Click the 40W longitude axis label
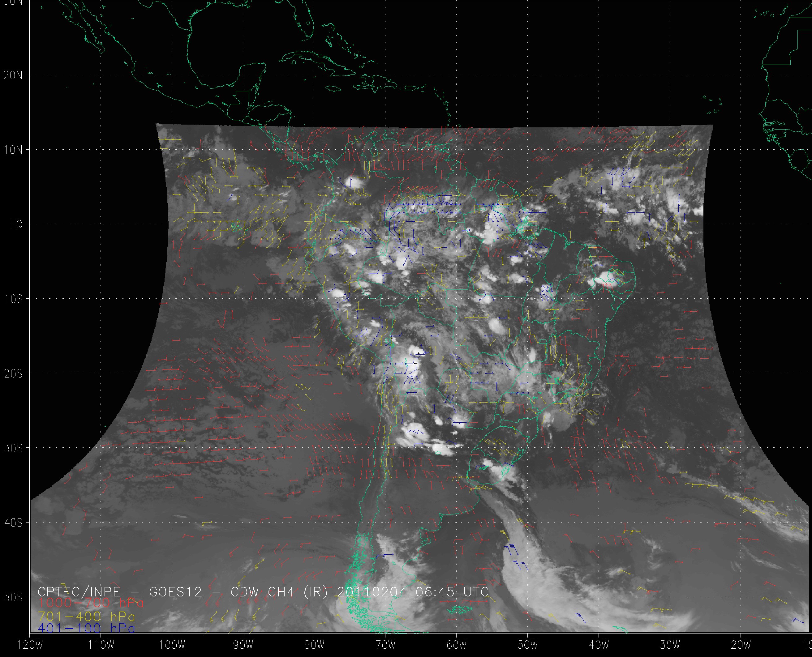 point(599,645)
